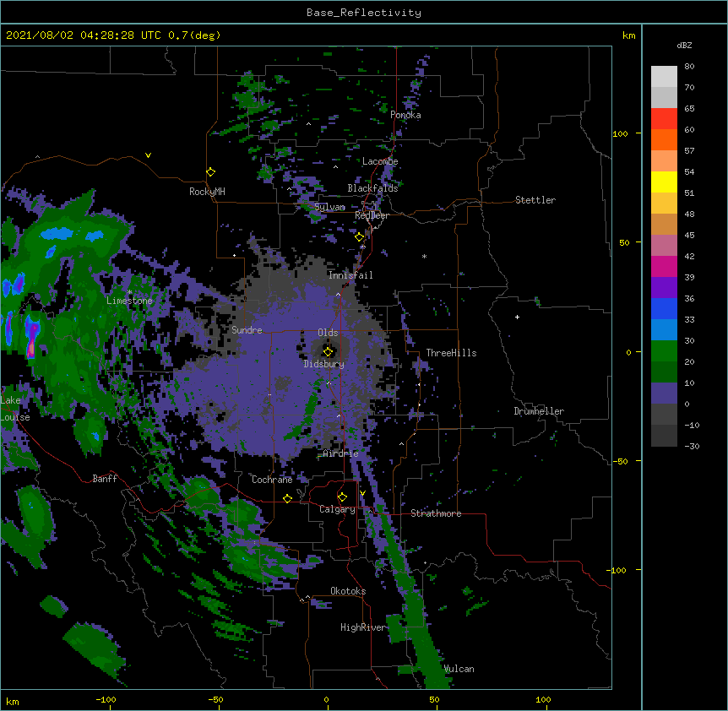
Task: Pick the red 60-65 dBZ legend swatch
Action: click(x=664, y=119)
